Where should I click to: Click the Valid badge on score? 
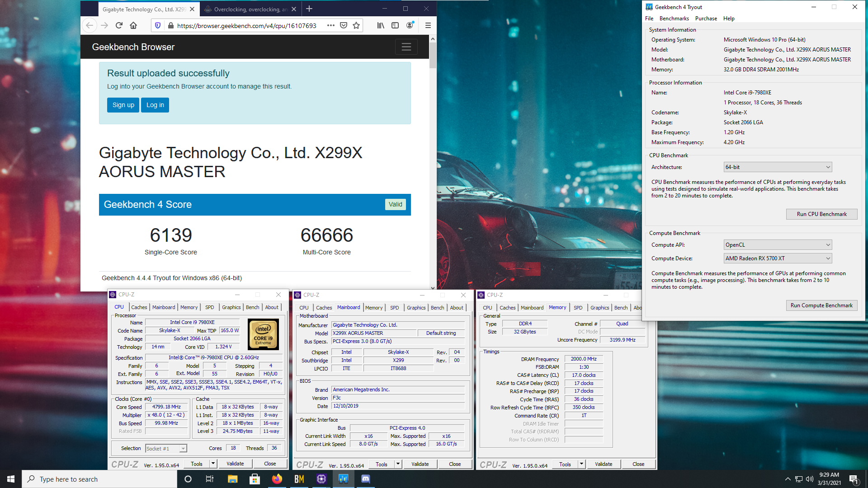(x=395, y=204)
